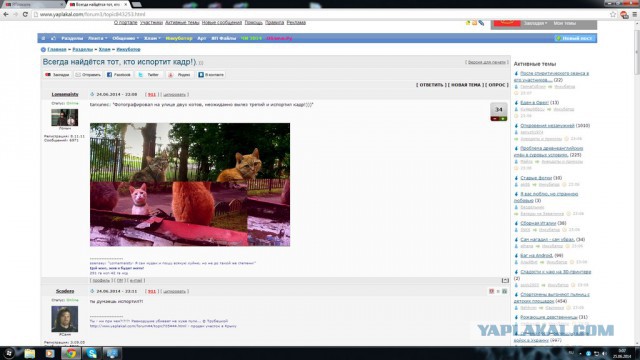640x360 pixels.
Task: Click the Главная breadcrumb link
Action: coord(57,49)
